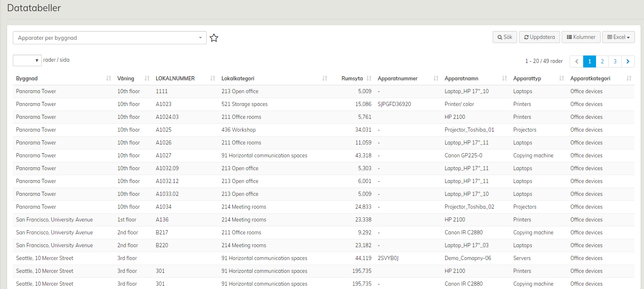
Task: Sort by LOKALNUMMER column sort icon
Action: 213,78
